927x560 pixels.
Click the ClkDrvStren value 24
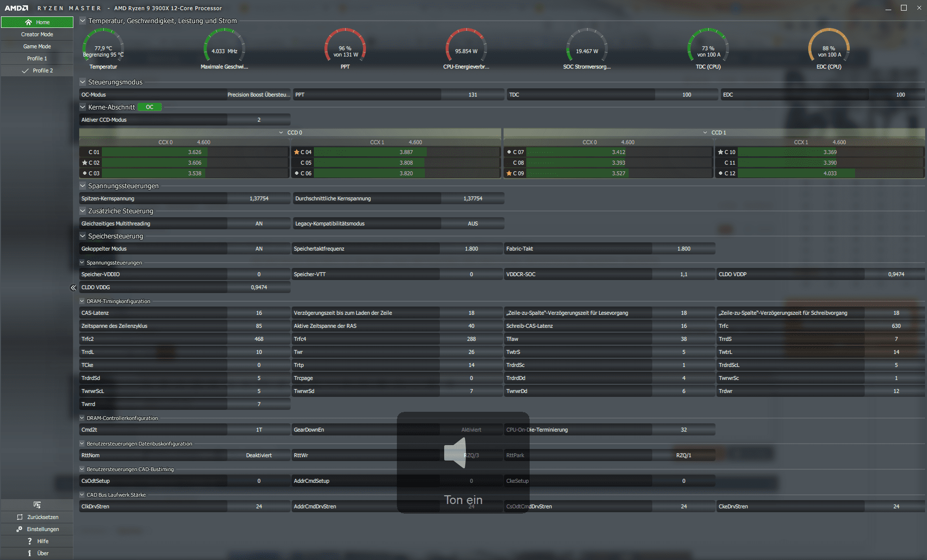point(259,506)
